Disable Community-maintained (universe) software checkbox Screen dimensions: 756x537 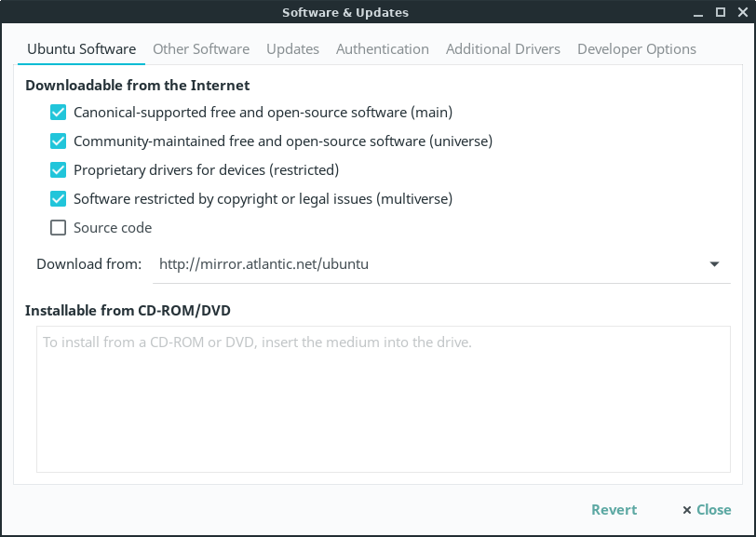[x=59, y=141]
